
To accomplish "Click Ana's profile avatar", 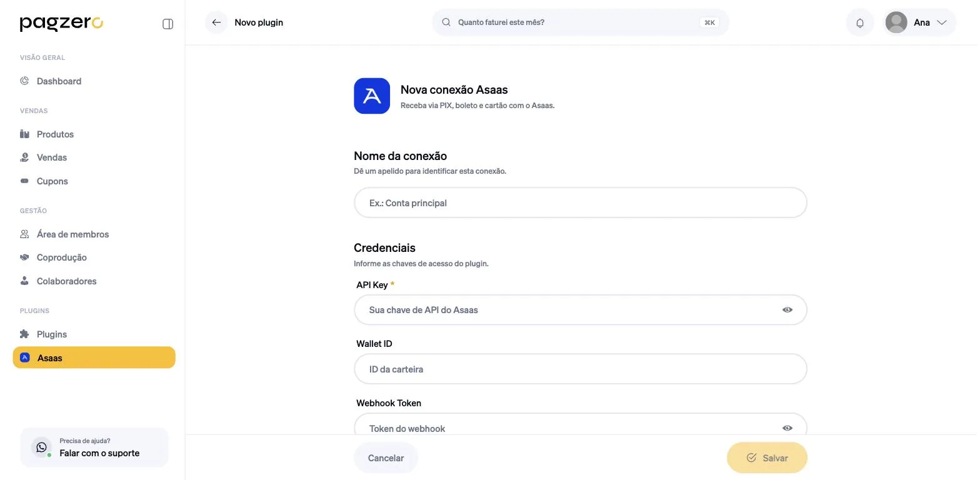I will [896, 22].
